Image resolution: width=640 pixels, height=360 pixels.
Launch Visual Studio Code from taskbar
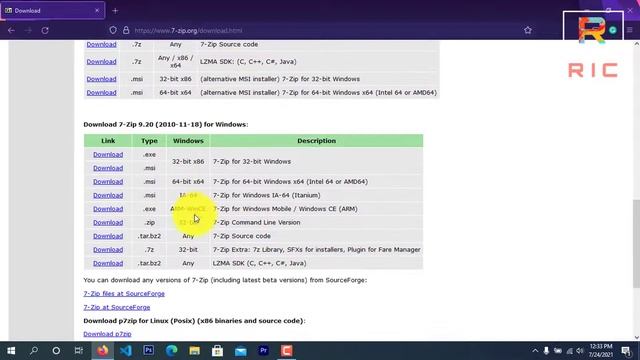click(126, 351)
